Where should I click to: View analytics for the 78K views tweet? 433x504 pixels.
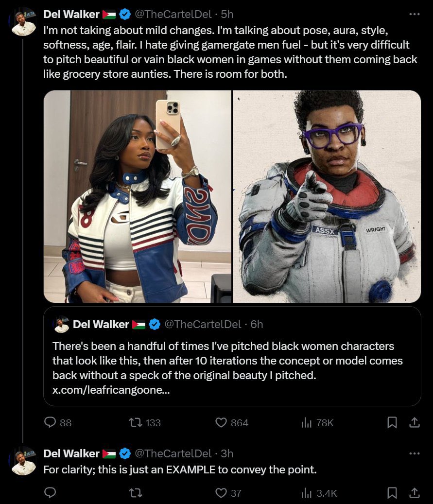(x=307, y=423)
